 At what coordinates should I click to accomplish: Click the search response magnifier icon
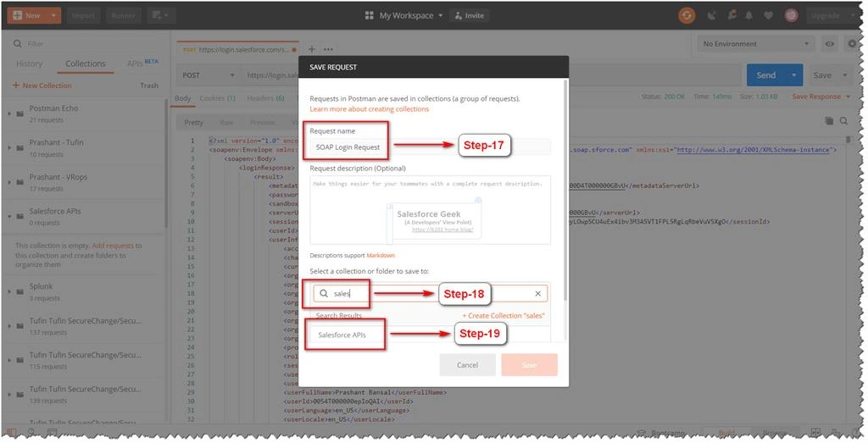pos(843,120)
